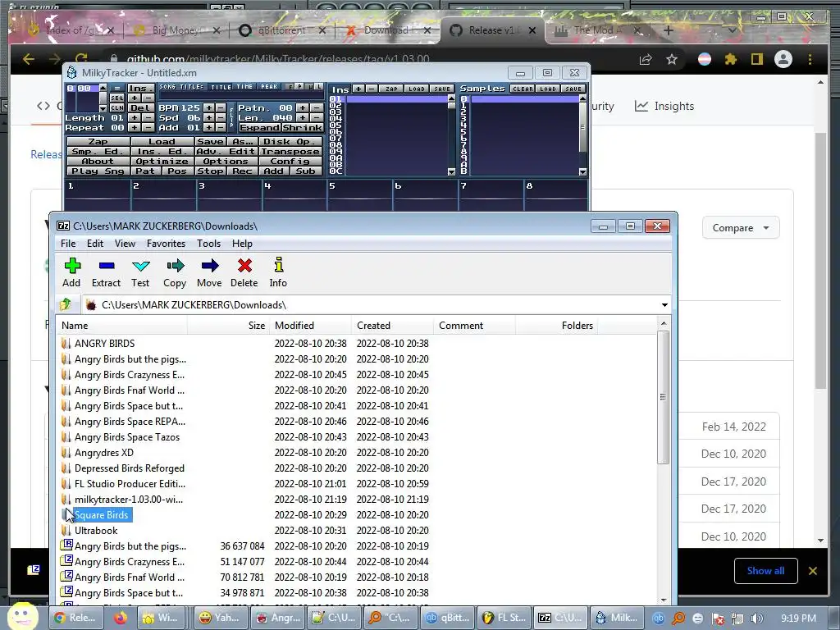Click the SEQ button in MilkyTracker
Image resolution: width=840 pixels, height=630 pixels.
116,98
